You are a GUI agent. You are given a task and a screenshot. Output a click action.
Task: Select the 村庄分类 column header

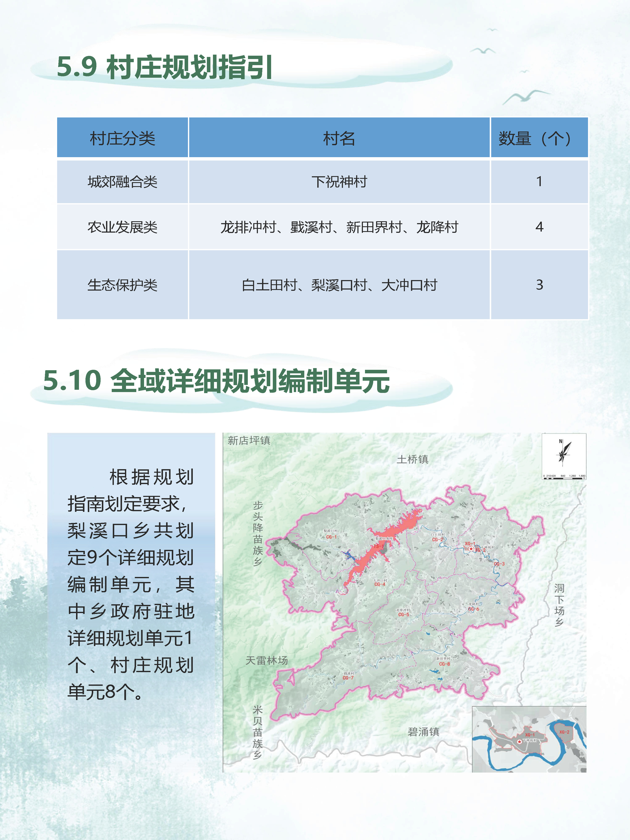tap(123, 137)
